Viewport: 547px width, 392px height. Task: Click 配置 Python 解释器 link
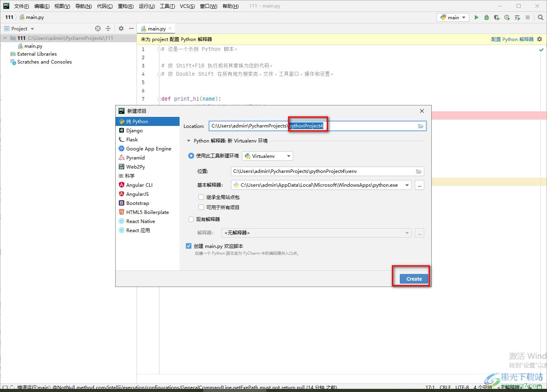click(x=512, y=39)
